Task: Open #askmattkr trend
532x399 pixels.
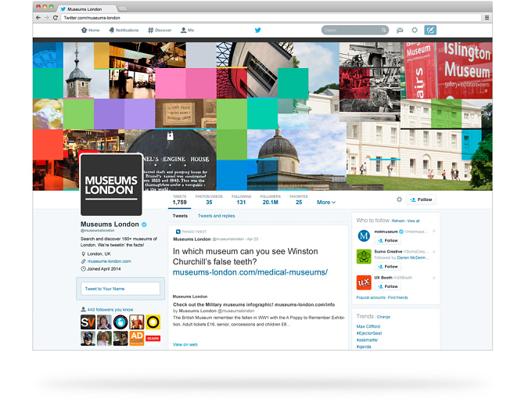Action: pyautogui.click(x=367, y=340)
